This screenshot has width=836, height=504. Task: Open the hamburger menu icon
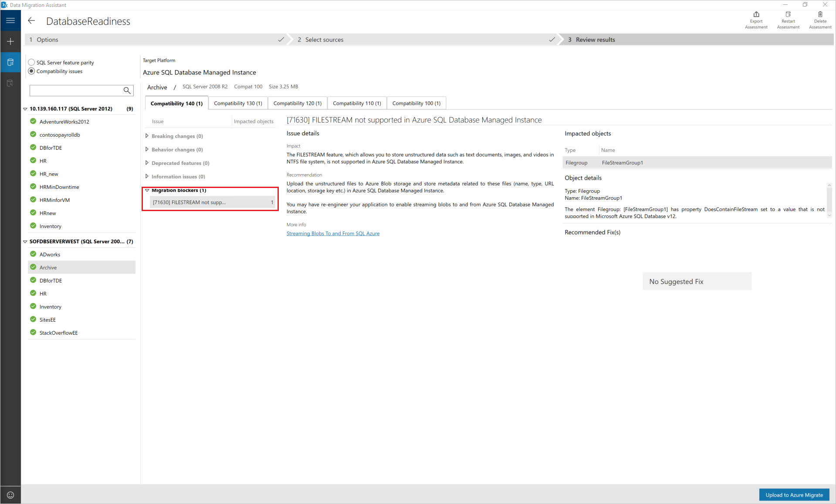10,20
